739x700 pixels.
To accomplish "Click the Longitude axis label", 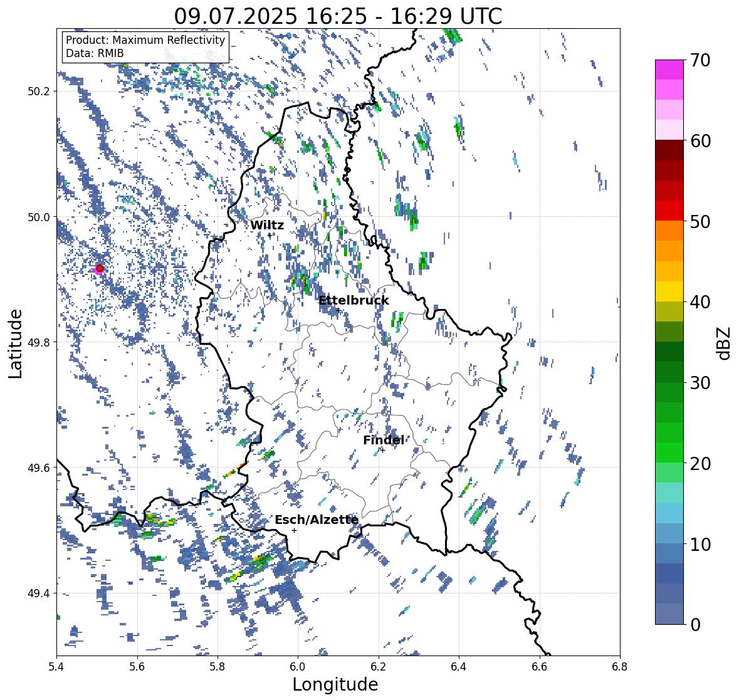I will (335, 684).
